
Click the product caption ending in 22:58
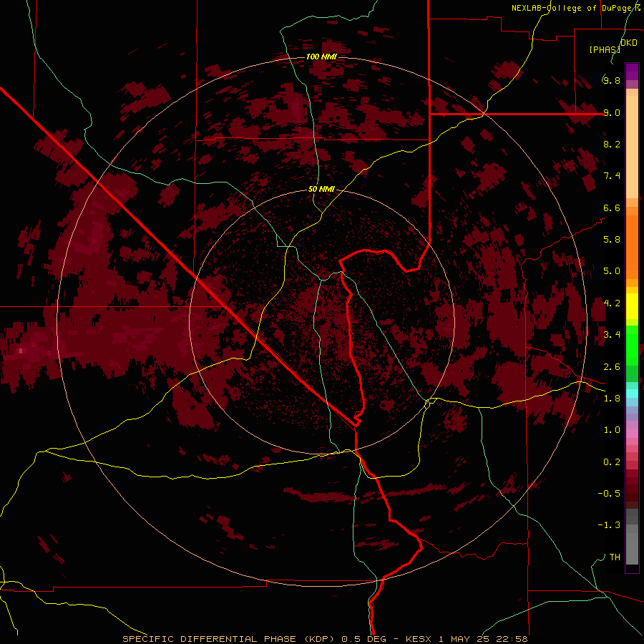[326, 639]
